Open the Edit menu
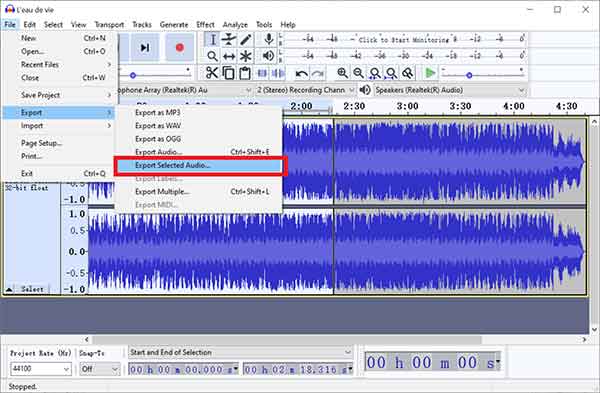The height and width of the screenshot is (393, 600). click(29, 24)
